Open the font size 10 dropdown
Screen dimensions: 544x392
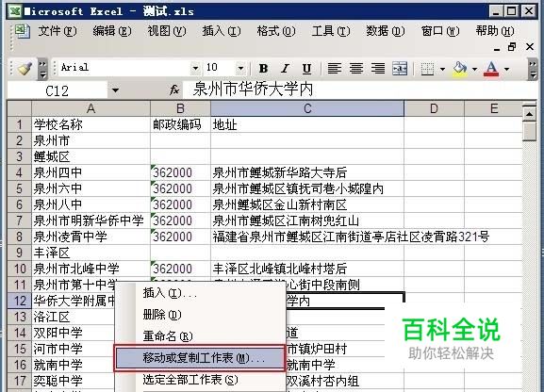(x=240, y=68)
